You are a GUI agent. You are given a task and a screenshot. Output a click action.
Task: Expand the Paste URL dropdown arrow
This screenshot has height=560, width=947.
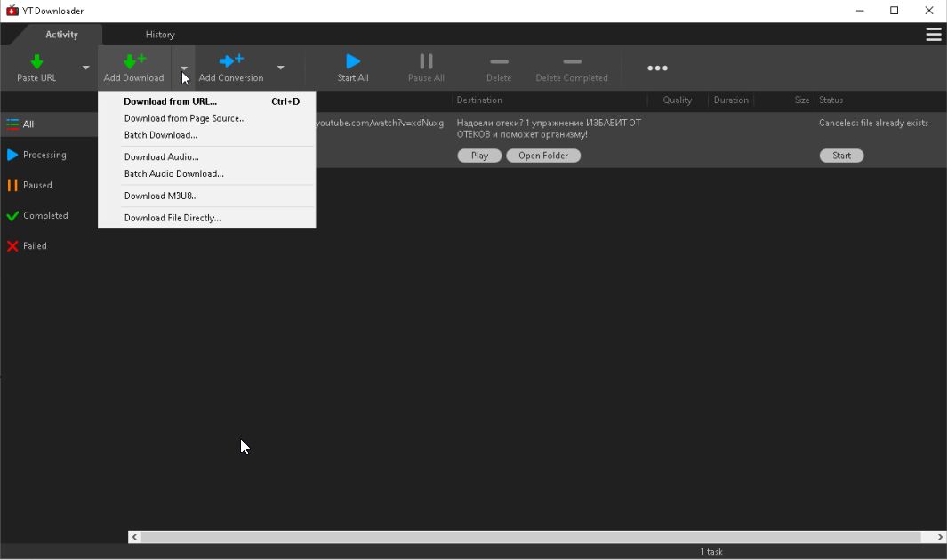pos(85,68)
